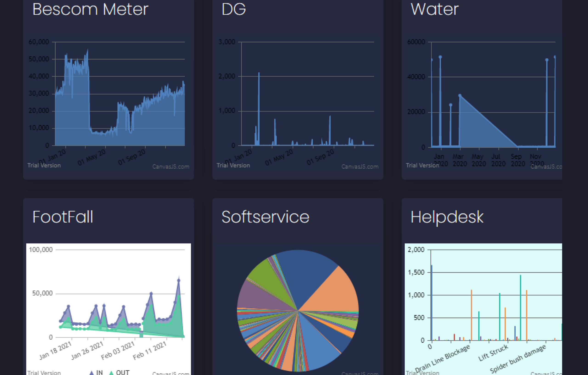The width and height of the screenshot is (588, 375).
Task: Click the Water card title
Action: pyautogui.click(x=435, y=9)
